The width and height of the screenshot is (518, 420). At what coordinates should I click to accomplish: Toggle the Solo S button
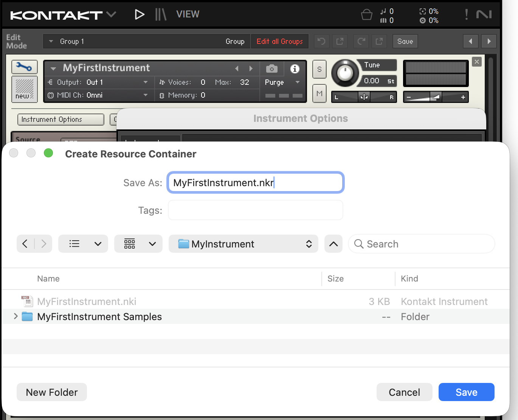coord(319,69)
